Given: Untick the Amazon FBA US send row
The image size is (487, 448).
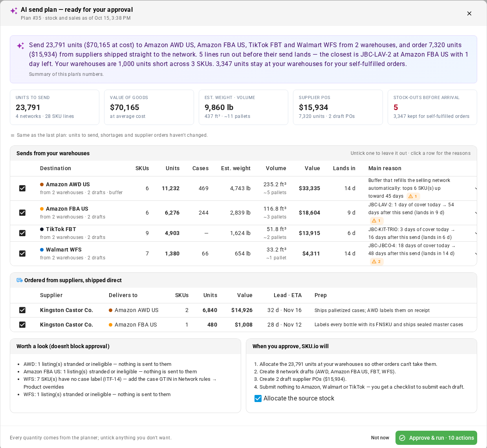Looking at the screenshot, I should coord(22,213).
